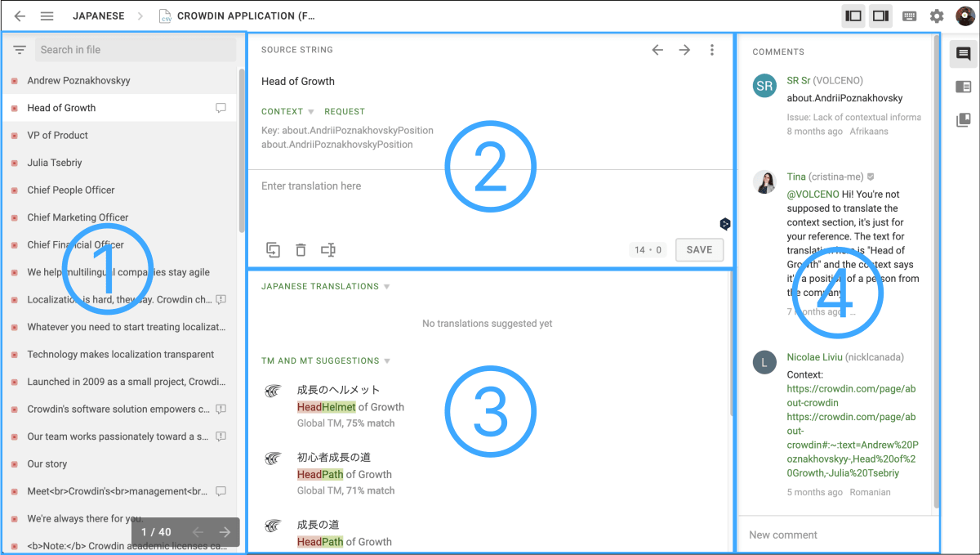The width and height of the screenshot is (980, 555).
Task: Go back using the top-left arrow
Action: 20,16
